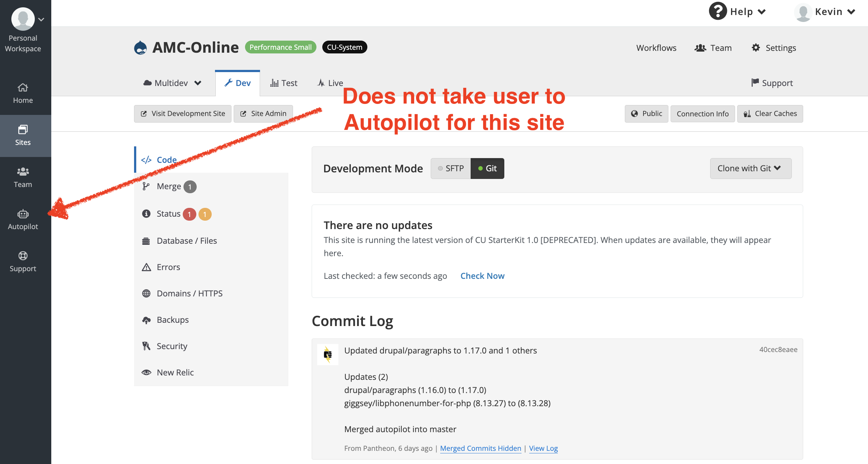
Task: Open Help via the question mark icon
Action: pos(717,11)
